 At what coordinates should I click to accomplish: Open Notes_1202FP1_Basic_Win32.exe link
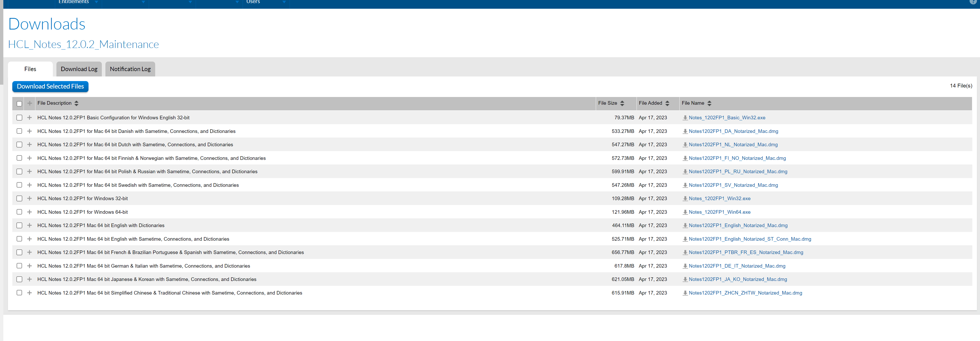(x=727, y=118)
